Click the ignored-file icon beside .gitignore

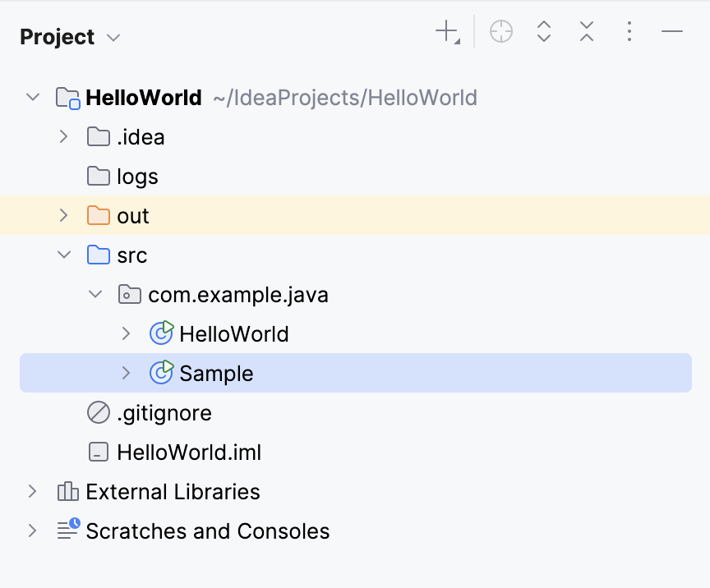coord(97,412)
